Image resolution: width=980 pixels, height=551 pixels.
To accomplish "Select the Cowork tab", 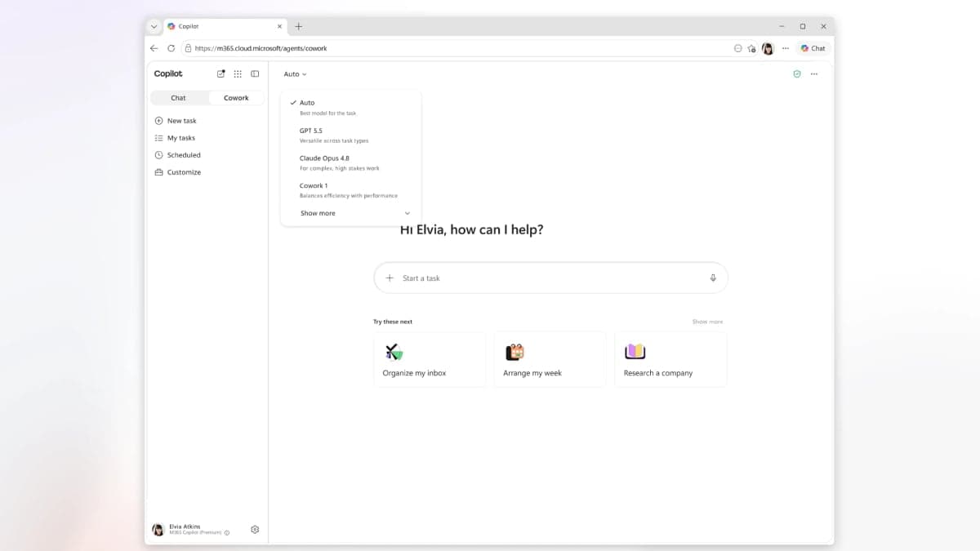I will point(236,98).
